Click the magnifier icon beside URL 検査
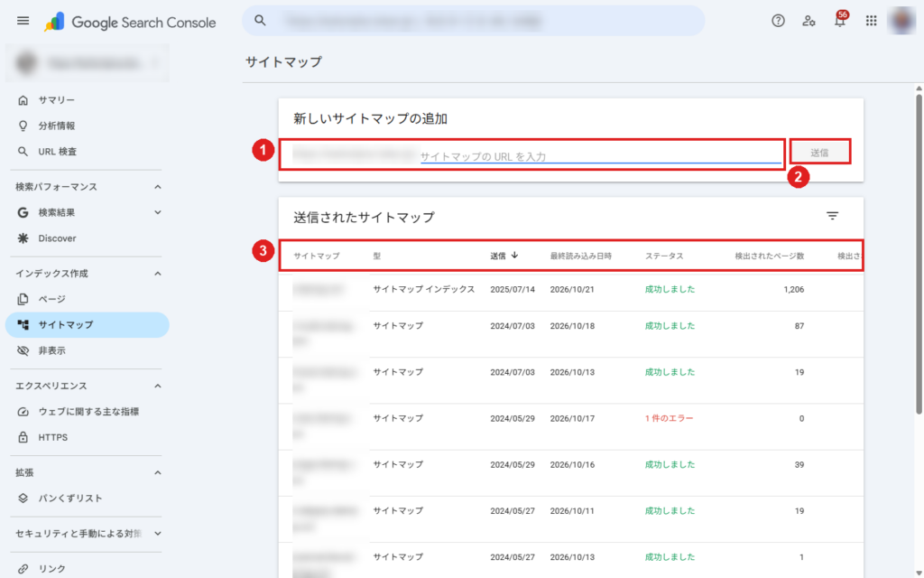This screenshot has width=924, height=578. (23, 152)
